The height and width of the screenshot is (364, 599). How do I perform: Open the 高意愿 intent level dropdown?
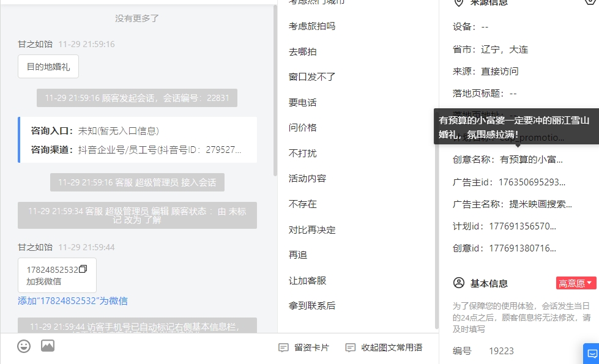[x=576, y=283]
